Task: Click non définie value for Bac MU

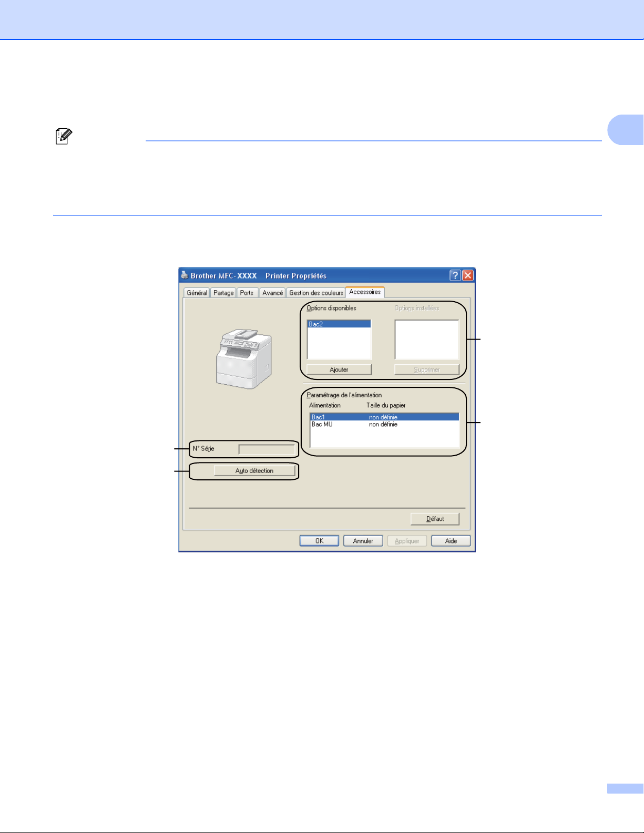Action: coord(383,424)
